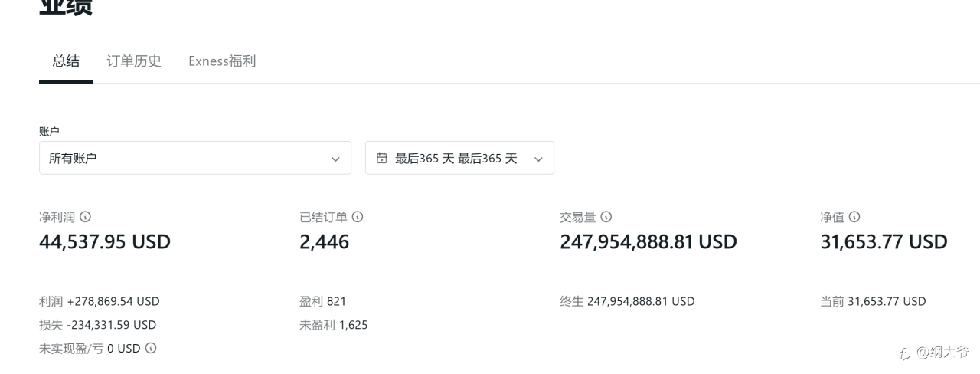980x374 pixels.
Task: Click the chevron arrow in the date selector
Action: point(538,159)
